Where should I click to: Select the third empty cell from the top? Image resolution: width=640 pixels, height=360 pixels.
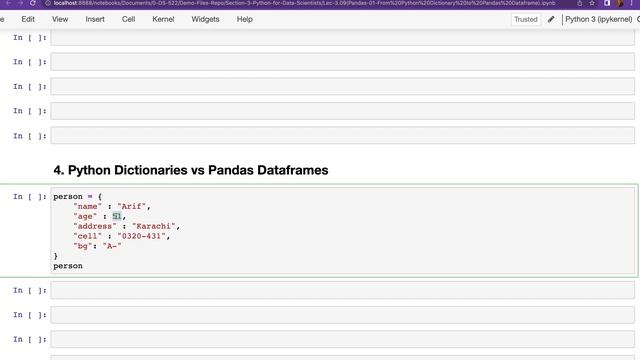(x=342, y=87)
